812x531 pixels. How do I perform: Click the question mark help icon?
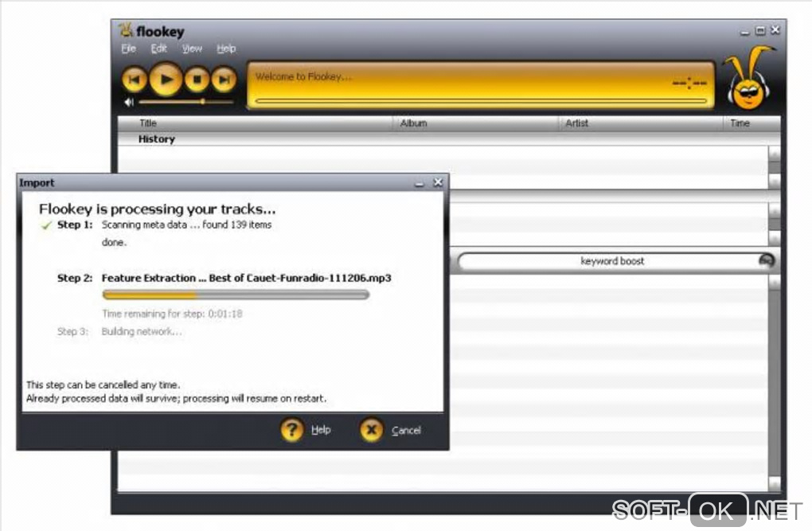pos(292,430)
